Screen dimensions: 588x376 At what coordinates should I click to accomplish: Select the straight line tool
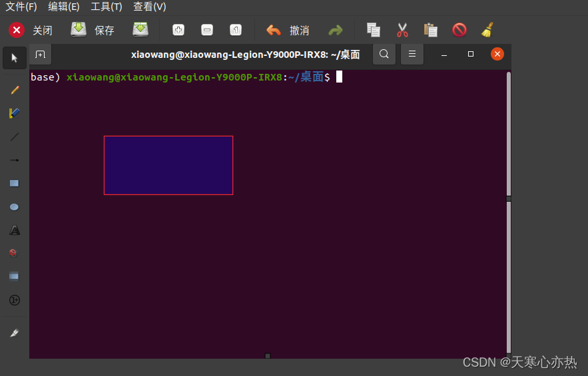(14, 136)
